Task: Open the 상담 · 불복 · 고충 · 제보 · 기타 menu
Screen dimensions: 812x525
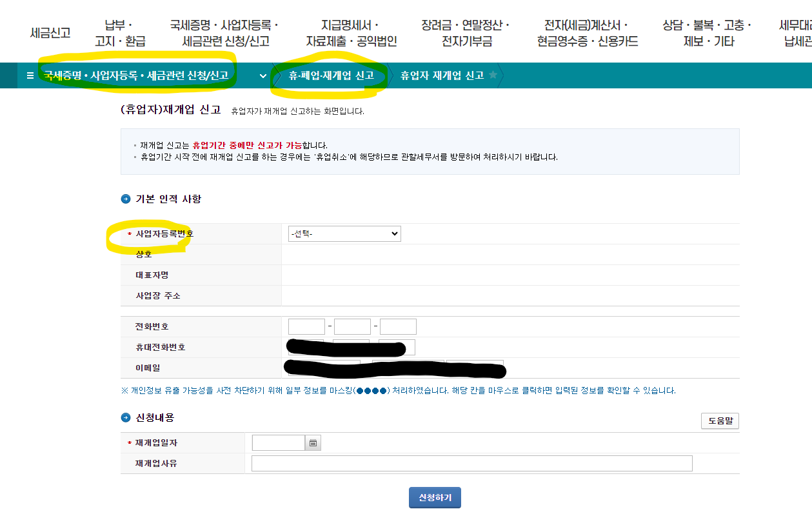Action: (x=708, y=34)
